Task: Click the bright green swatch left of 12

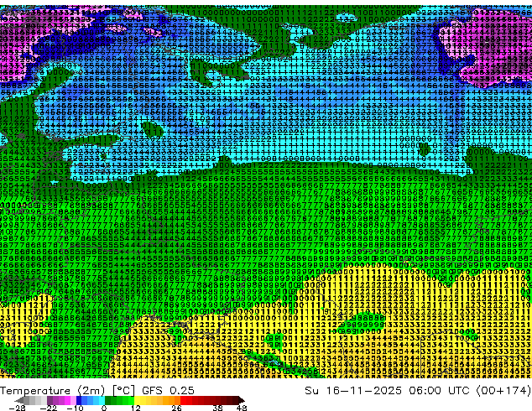Action: [x=131, y=400]
